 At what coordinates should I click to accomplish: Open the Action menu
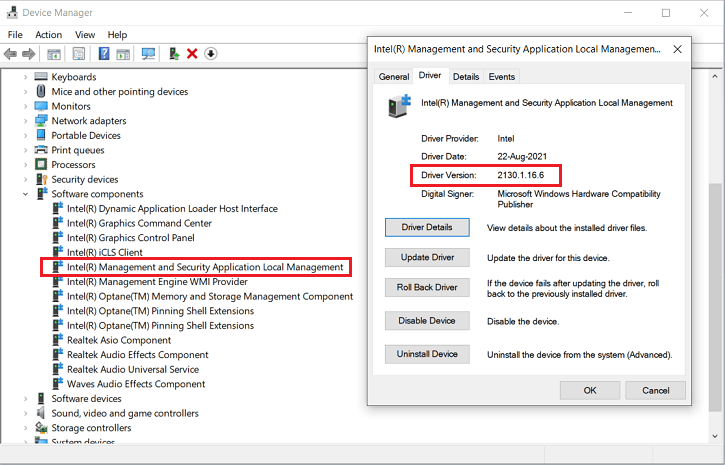49,35
